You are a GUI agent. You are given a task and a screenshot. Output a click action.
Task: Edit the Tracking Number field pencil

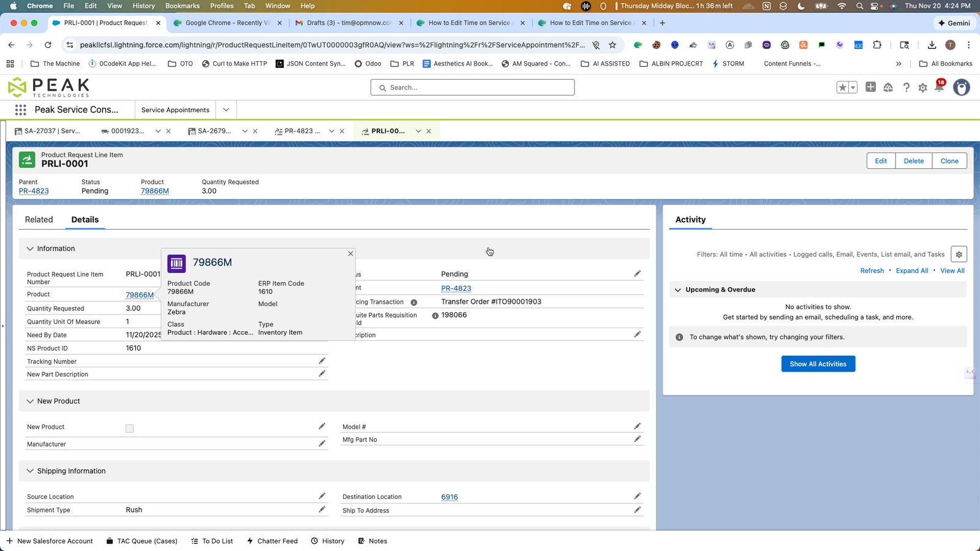(322, 361)
